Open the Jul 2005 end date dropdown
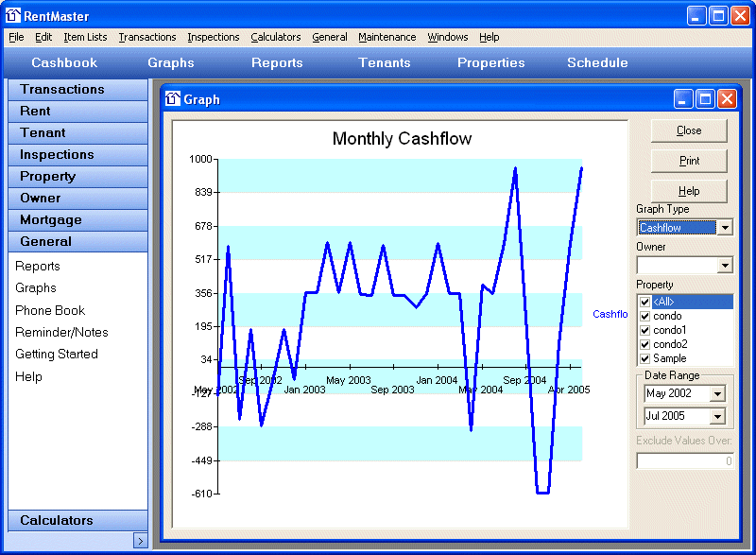This screenshot has height=555, width=756. click(716, 417)
